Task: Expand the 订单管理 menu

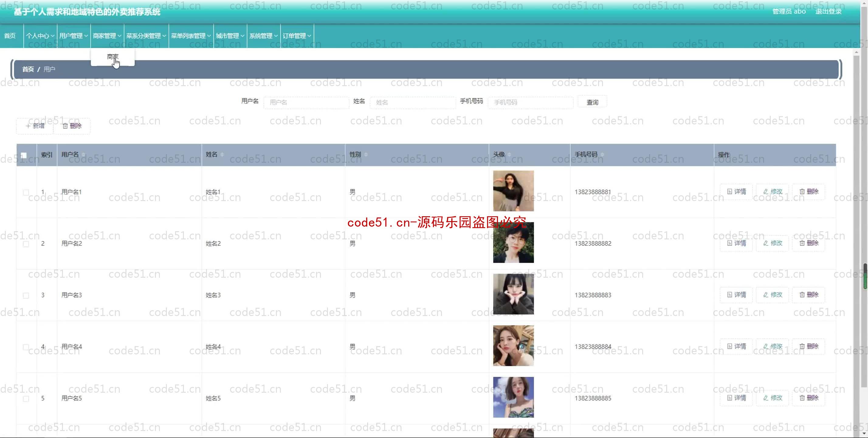Action: click(297, 36)
